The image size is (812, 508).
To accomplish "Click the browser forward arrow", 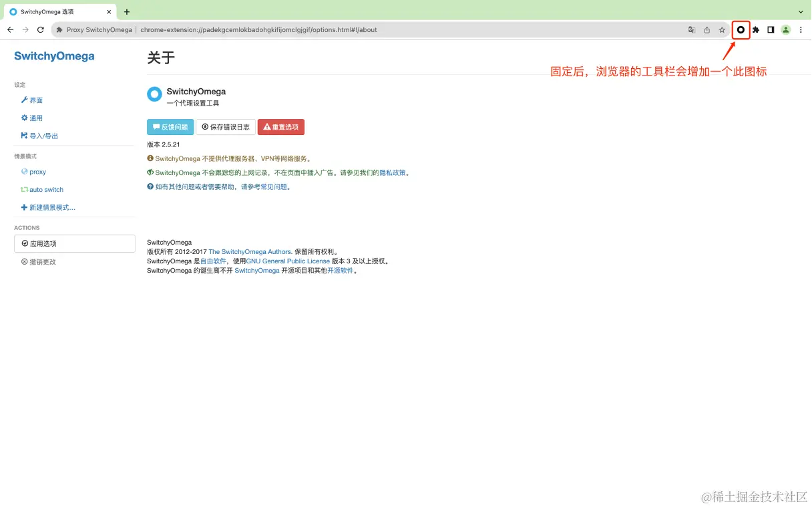I will [25, 29].
